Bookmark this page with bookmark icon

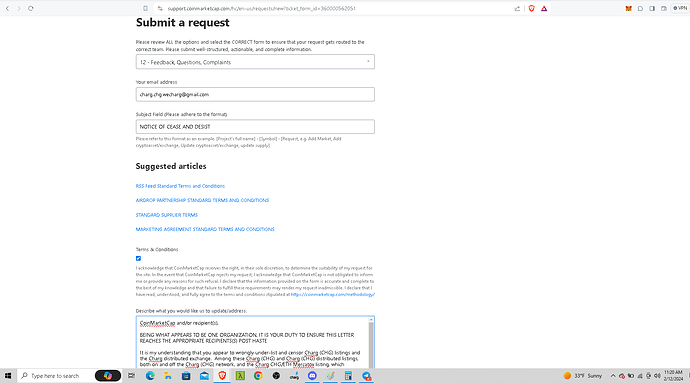[x=145, y=8]
